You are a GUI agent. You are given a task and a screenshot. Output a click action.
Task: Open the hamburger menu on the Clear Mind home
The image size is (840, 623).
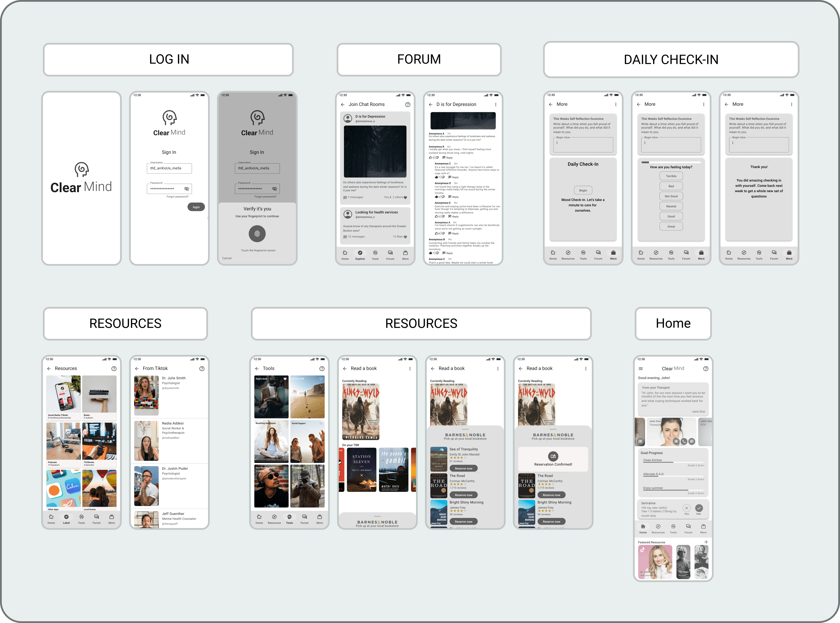(640, 369)
